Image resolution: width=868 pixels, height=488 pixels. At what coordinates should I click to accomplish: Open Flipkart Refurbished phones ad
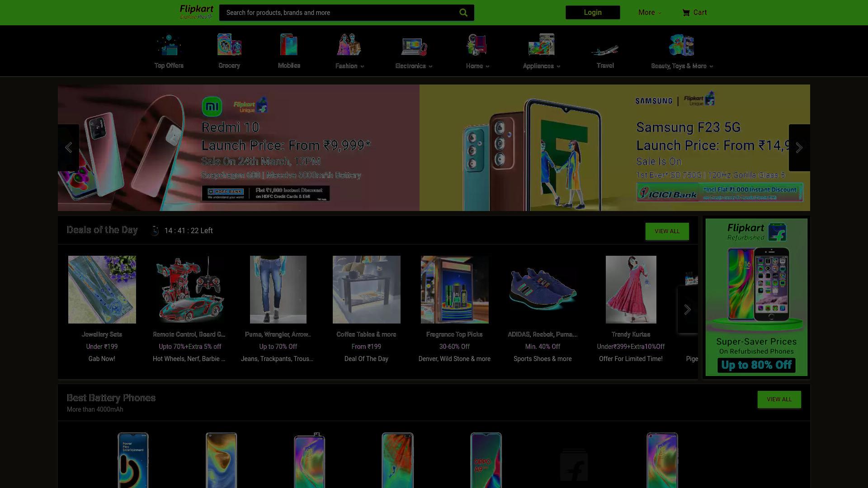coord(756,297)
